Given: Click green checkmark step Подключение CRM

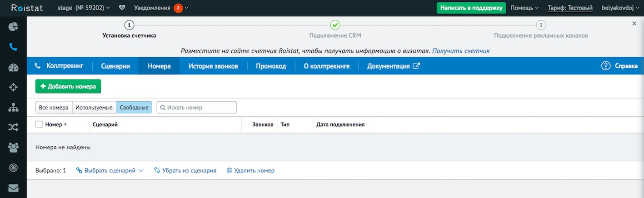Looking at the screenshot, I should coord(335,25).
